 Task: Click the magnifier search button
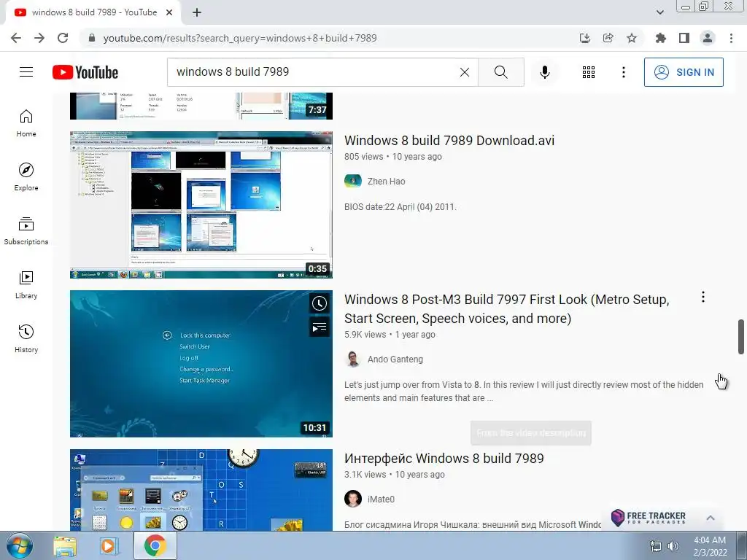500,72
